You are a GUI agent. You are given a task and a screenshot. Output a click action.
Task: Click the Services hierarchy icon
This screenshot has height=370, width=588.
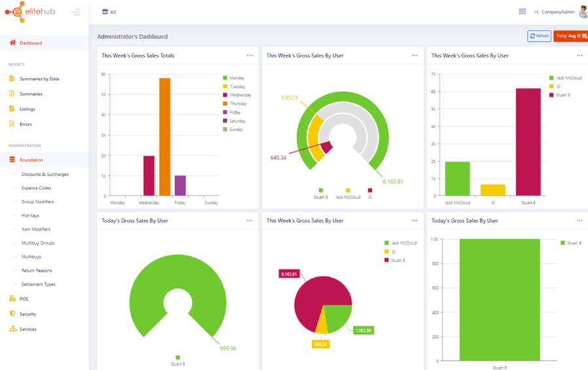click(x=12, y=329)
